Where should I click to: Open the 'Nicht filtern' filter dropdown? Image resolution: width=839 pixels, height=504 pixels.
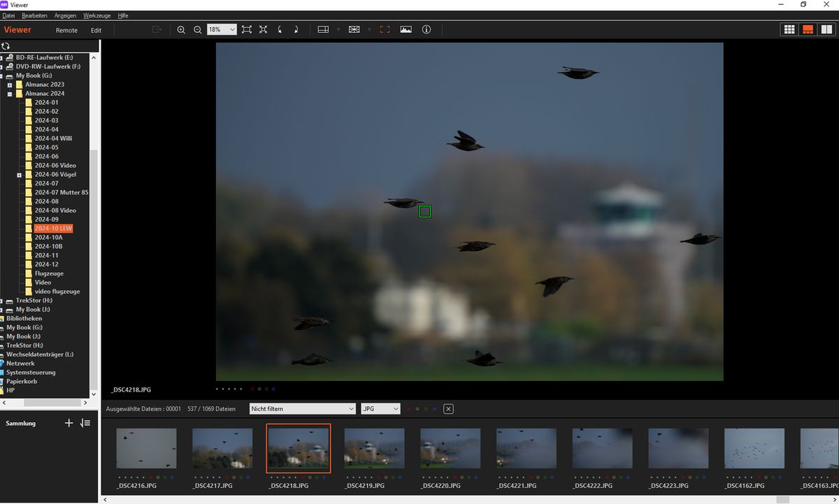[302, 409]
